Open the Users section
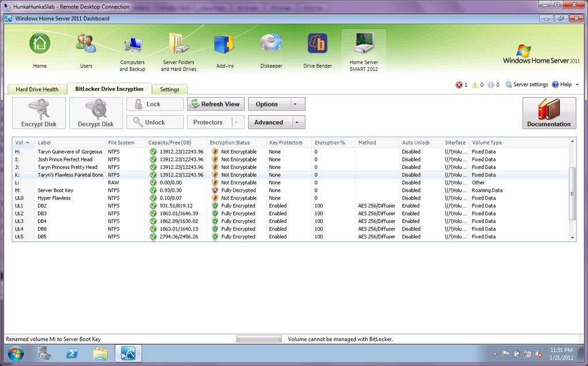The image size is (588, 366). click(86, 51)
